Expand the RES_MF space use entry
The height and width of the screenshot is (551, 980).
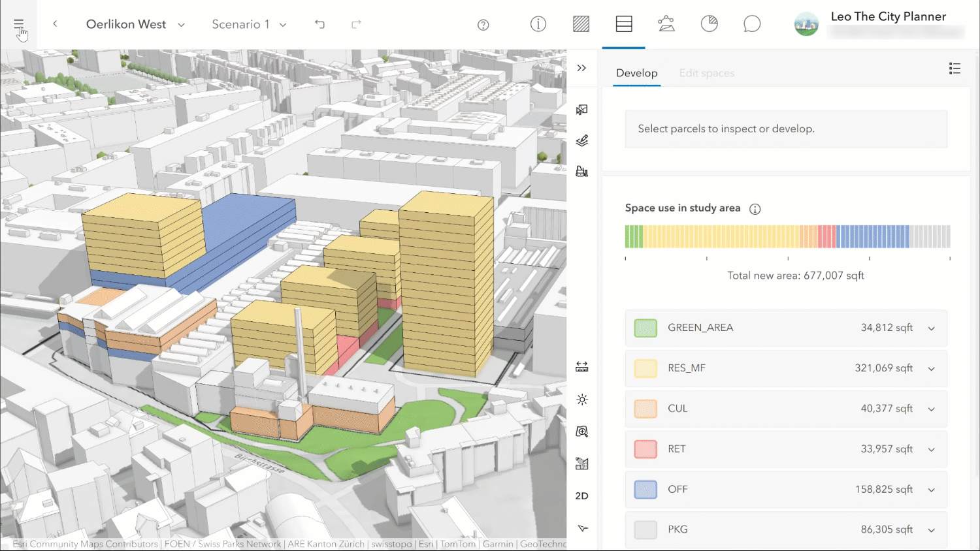pyautogui.click(x=930, y=368)
